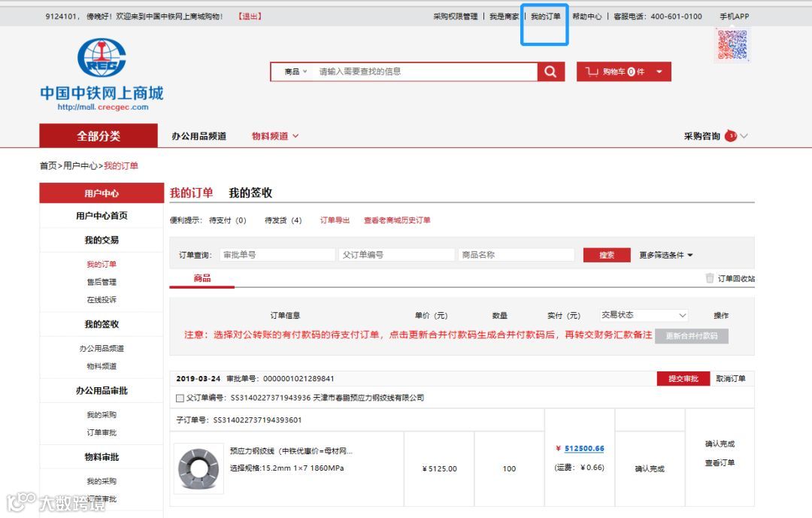Click the 提交审批 button
The image size is (812, 518).
click(x=683, y=379)
